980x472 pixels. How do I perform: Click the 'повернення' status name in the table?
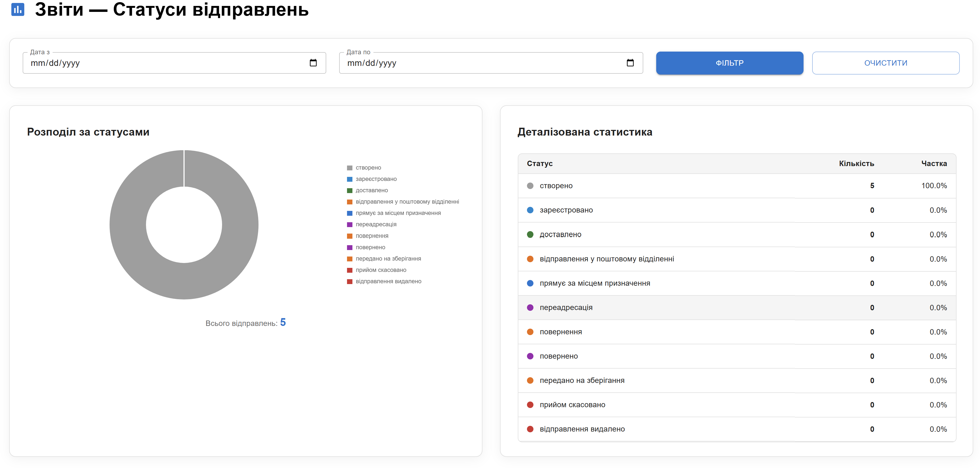point(561,332)
